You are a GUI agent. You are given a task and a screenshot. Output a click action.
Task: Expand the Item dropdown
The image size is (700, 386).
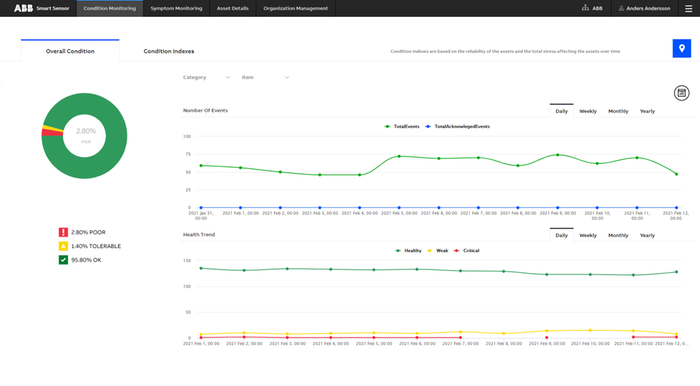tap(265, 77)
